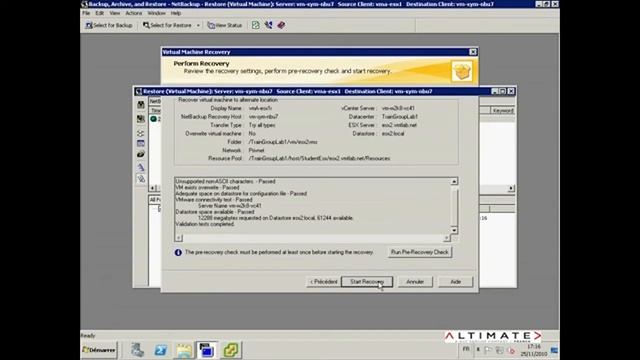Screen dimensions: 640x360
Task: Click the Précédent back button
Action: coord(323,282)
